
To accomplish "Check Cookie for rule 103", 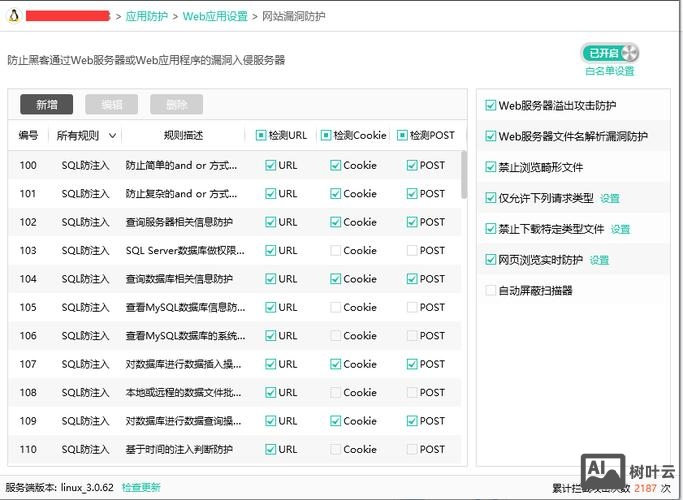I will click(x=335, y=250).
